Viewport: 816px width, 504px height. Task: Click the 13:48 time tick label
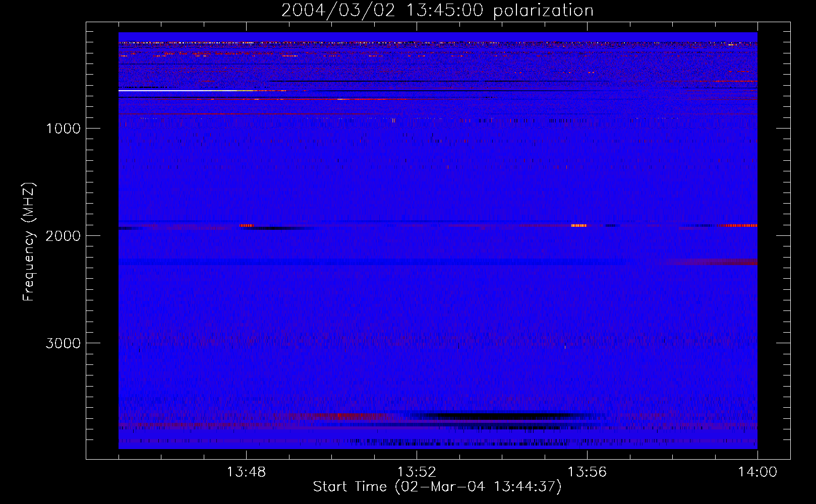point(246,472)
